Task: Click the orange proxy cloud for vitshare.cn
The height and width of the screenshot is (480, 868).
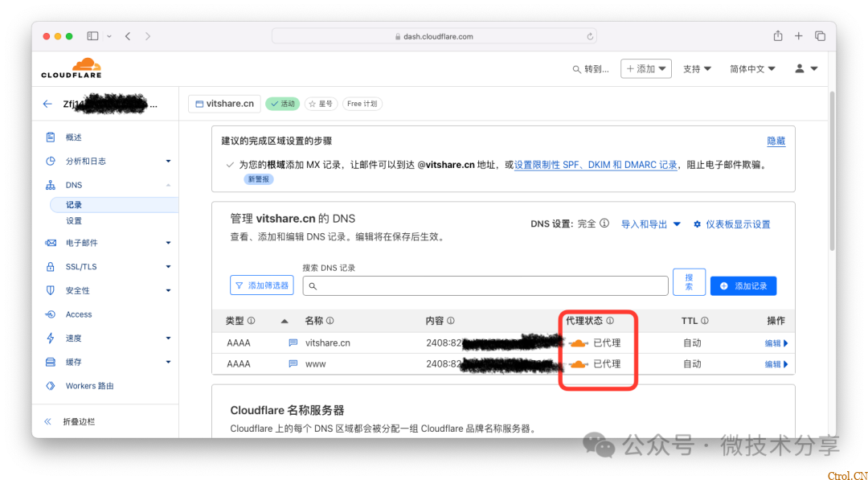Action: (x=578, y=343)
